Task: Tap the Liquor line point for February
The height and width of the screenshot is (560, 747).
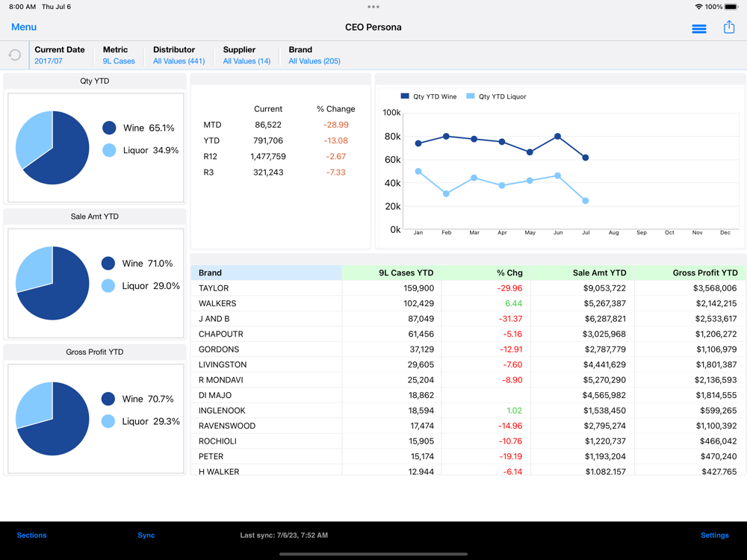Action: pyautogui.click(x=446, y=194)
